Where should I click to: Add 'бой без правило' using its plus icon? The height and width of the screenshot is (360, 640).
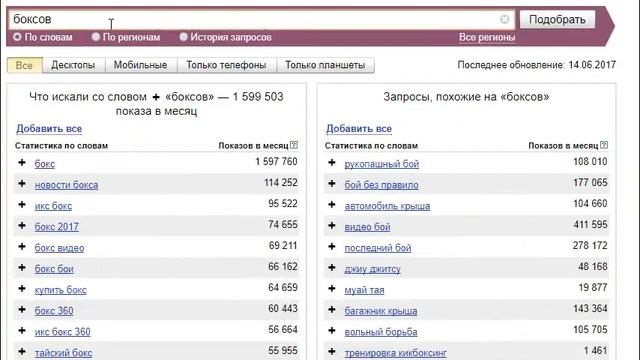click(x=332, y=184)
